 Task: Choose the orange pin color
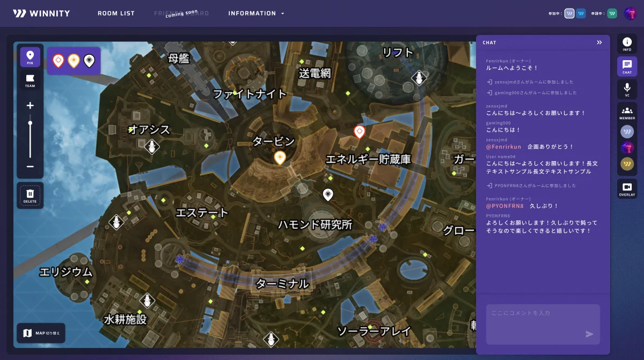pos(74,61)
